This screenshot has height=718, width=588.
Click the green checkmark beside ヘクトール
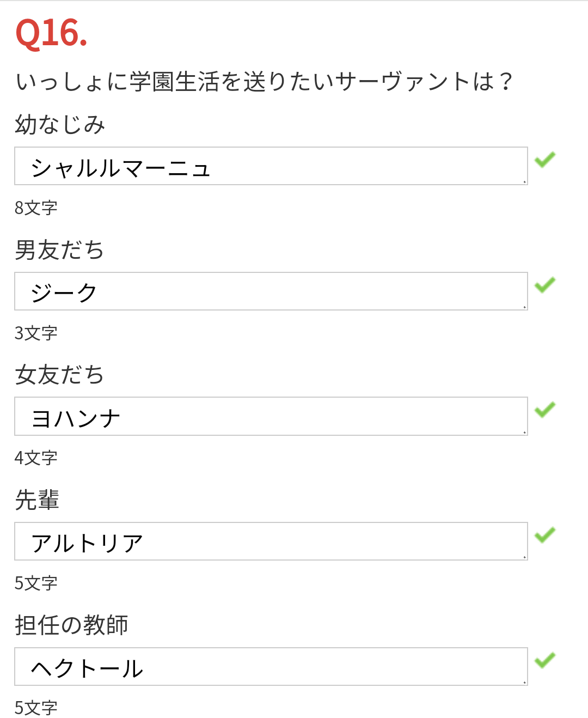tap(544, 660)
